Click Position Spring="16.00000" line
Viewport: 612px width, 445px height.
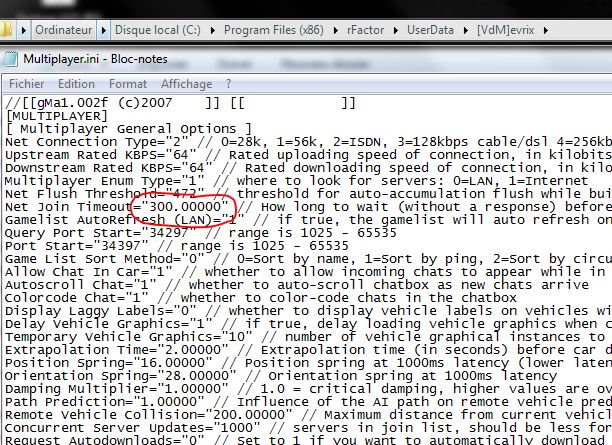point(308,363)
